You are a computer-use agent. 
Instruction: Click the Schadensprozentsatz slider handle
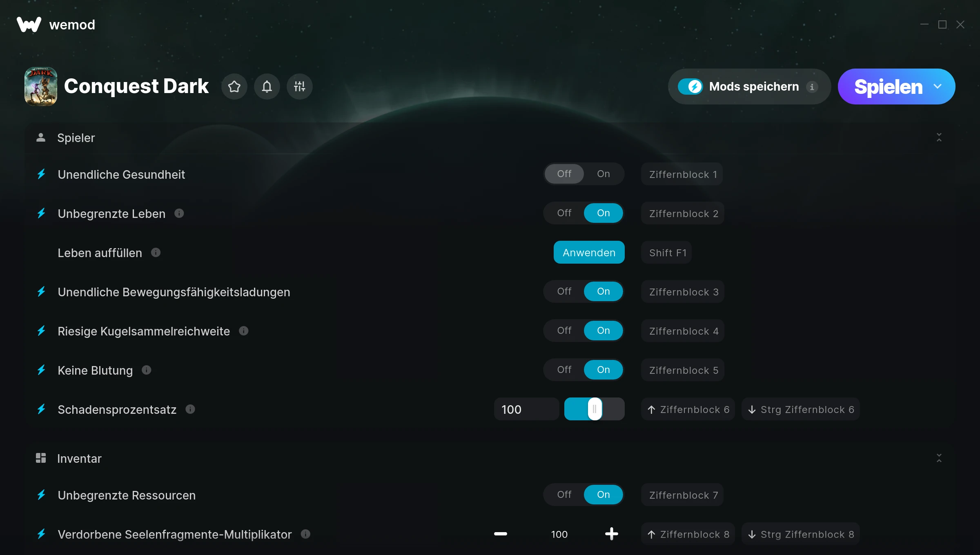595,409
